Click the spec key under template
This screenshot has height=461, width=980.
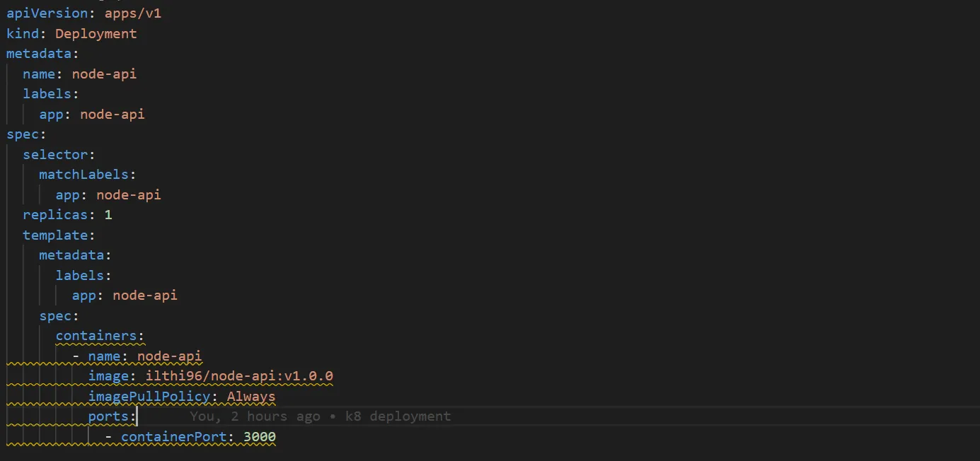(55, 315)
